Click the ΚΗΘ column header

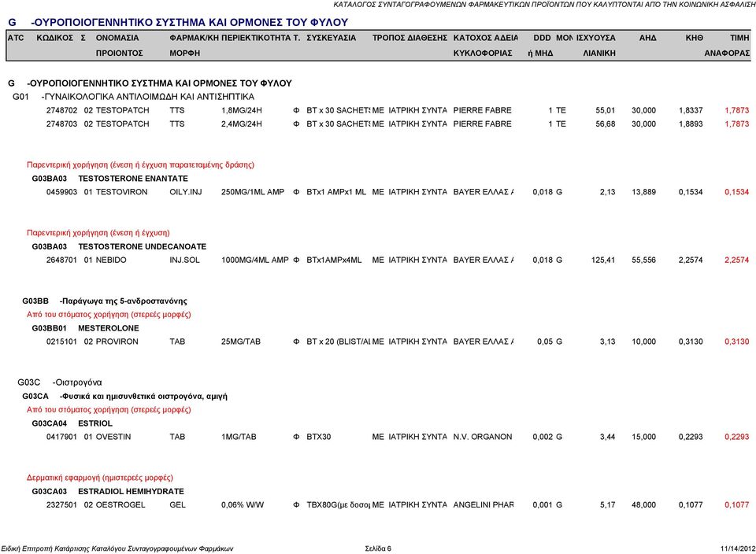695,38
